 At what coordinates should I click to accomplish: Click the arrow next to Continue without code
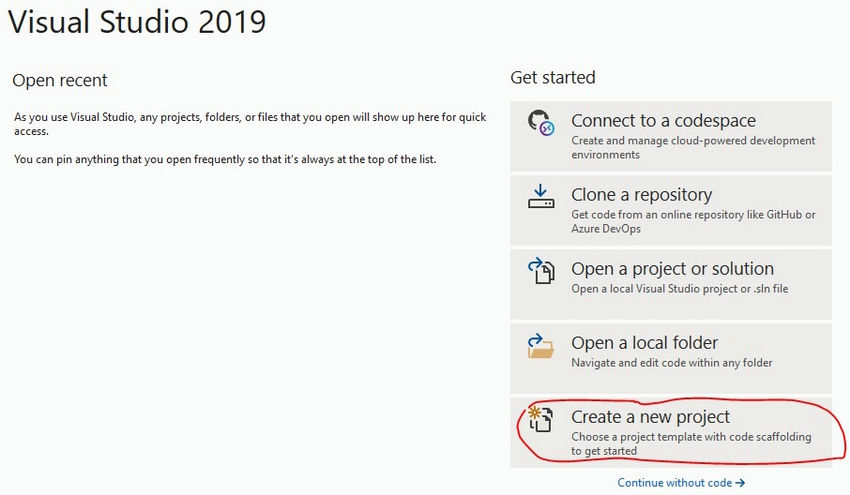(740, 483)
